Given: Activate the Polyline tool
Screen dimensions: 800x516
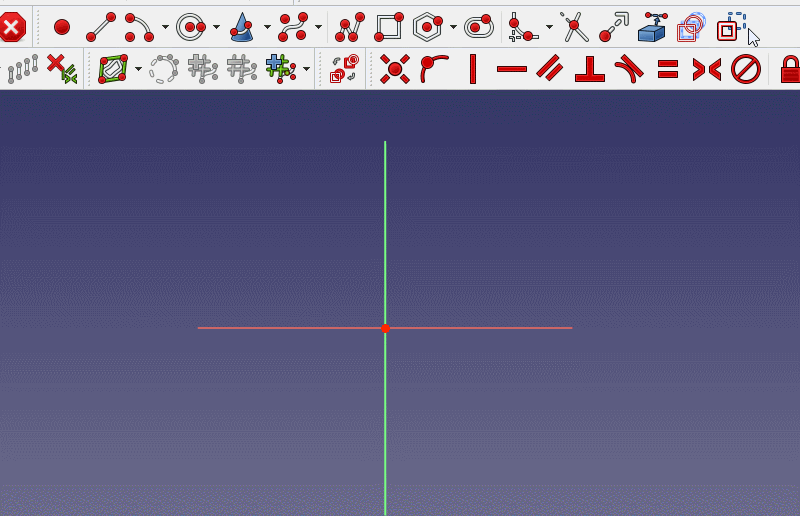Looking at the screenshot, I should pos(350,27).
